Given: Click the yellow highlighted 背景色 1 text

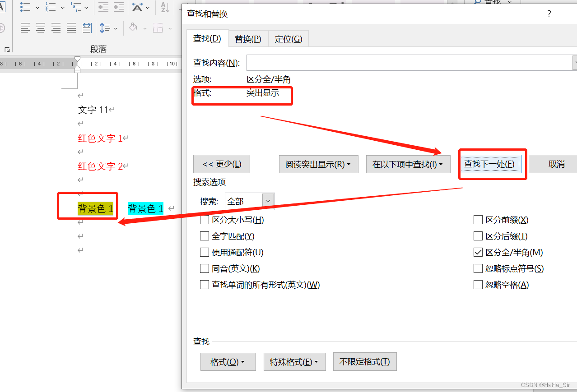Looking at the screenshot, I should tap(96, 208).
